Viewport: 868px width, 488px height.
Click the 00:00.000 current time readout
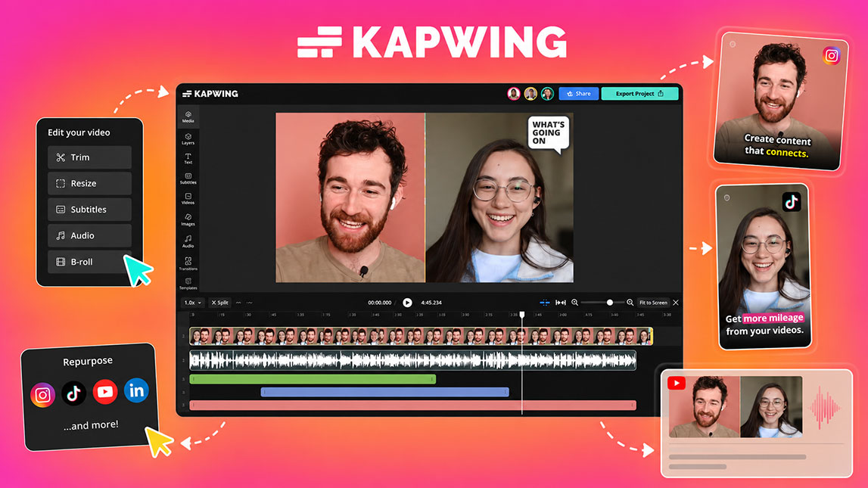click(x=379, y=303)
